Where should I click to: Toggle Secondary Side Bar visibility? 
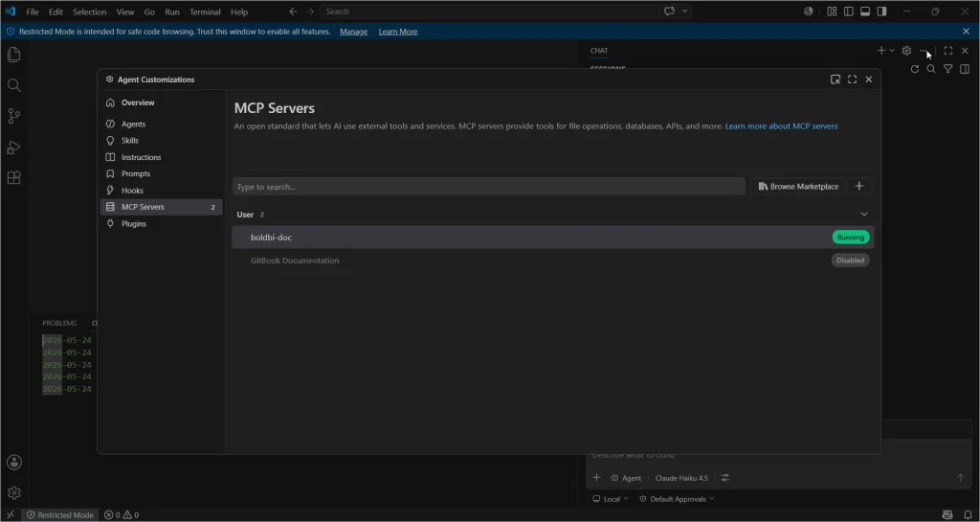click(x=881, y=11)
